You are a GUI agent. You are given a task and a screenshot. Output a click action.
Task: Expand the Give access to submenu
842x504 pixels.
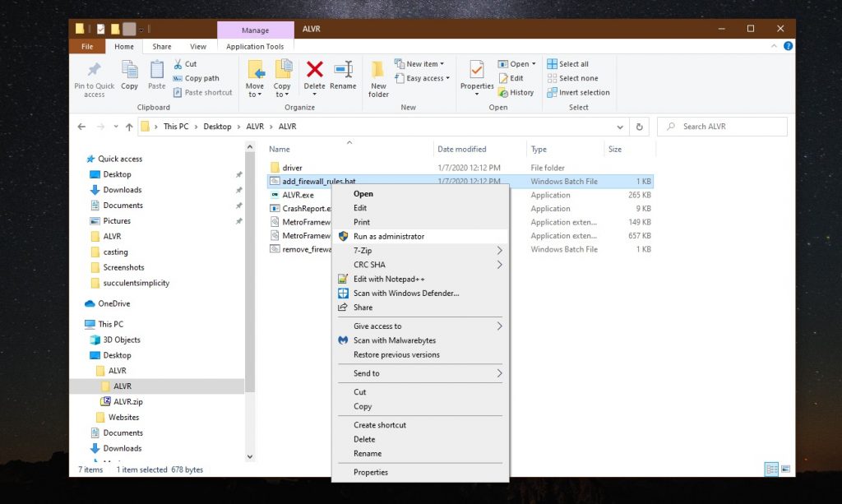[x=420, y=326]
